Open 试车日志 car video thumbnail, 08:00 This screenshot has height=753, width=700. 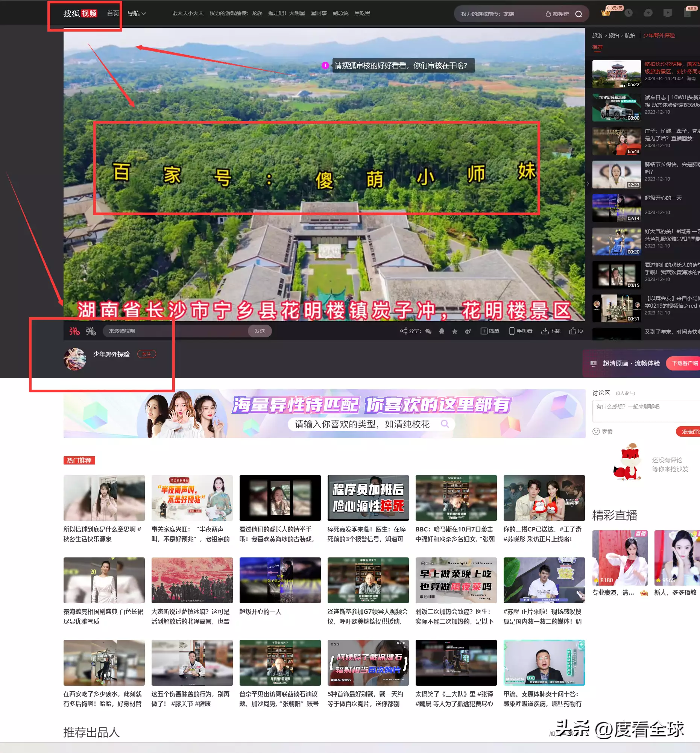(x=616, y=107)
